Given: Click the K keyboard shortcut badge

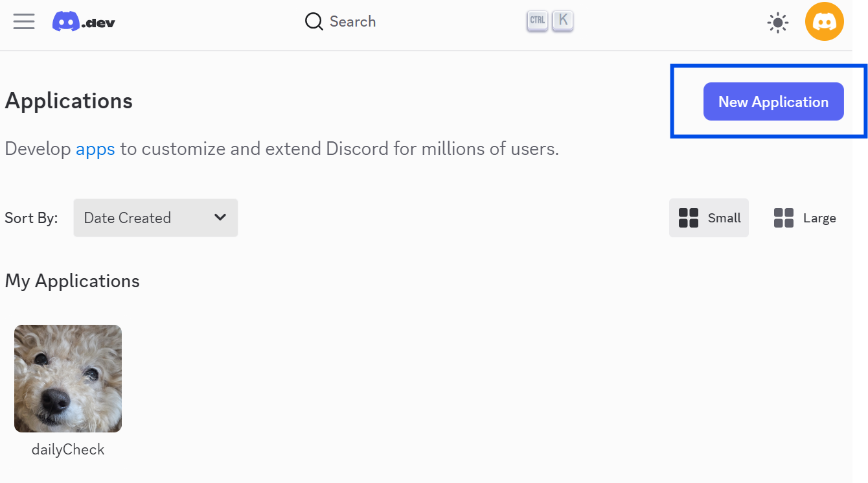Looking at the screenshot, I should [x=563, y=21].
